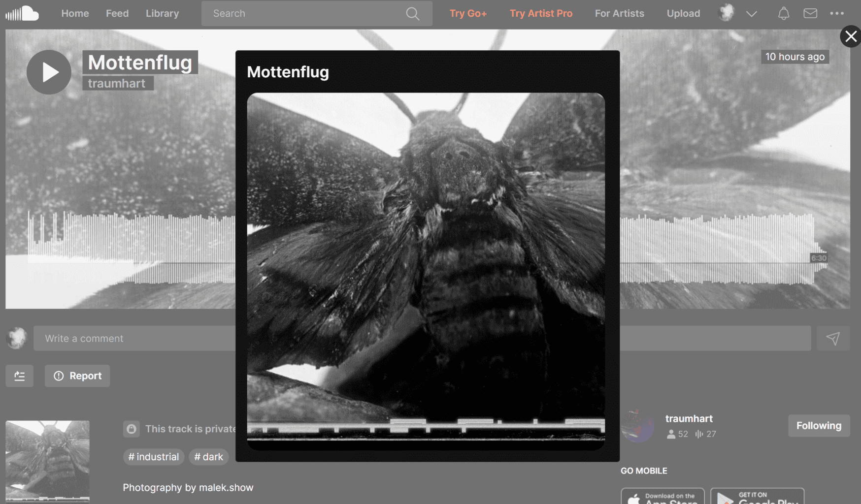
Task: Open the messages envelope icon
Action: (810, 14)
